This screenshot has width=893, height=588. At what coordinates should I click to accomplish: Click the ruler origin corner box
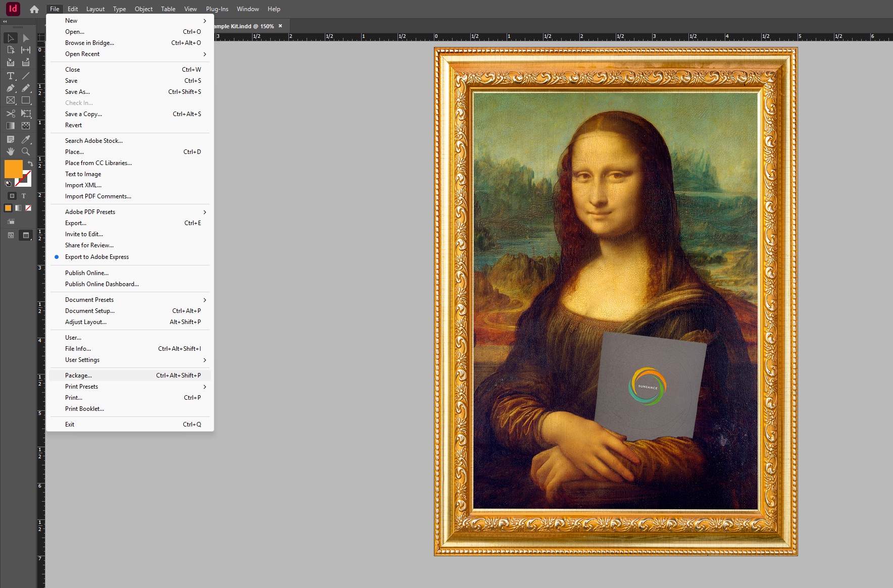pos(41,37)
